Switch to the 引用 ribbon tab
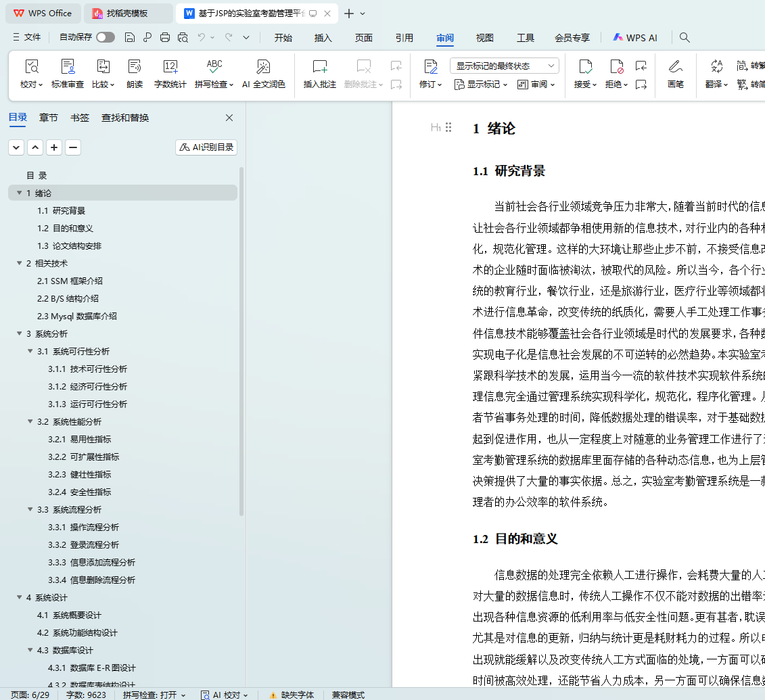This screenshot has height=700, width=765. pyautogui.click(x=404, y=38)
